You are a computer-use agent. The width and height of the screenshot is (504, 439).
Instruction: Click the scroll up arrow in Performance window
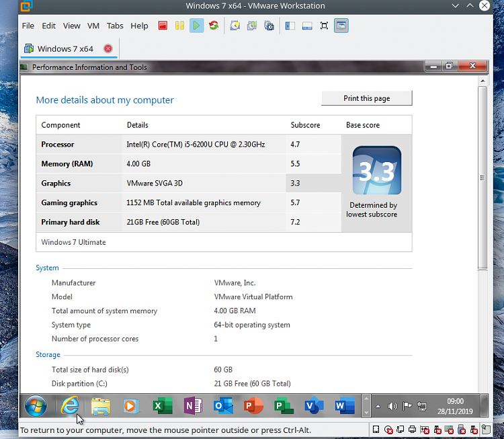(x=482, y=81)
